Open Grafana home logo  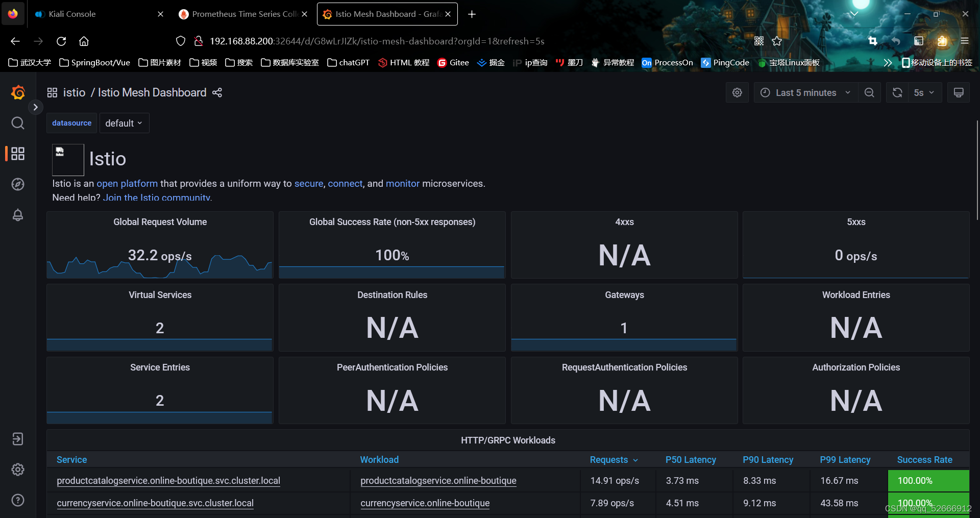point(18,92)
